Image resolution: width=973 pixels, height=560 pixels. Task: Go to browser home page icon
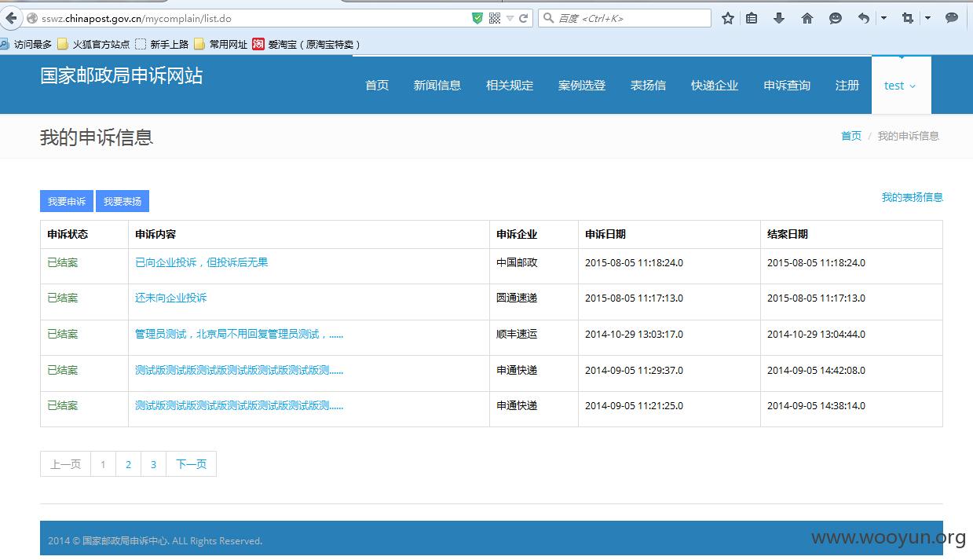(x=807, y=18)
